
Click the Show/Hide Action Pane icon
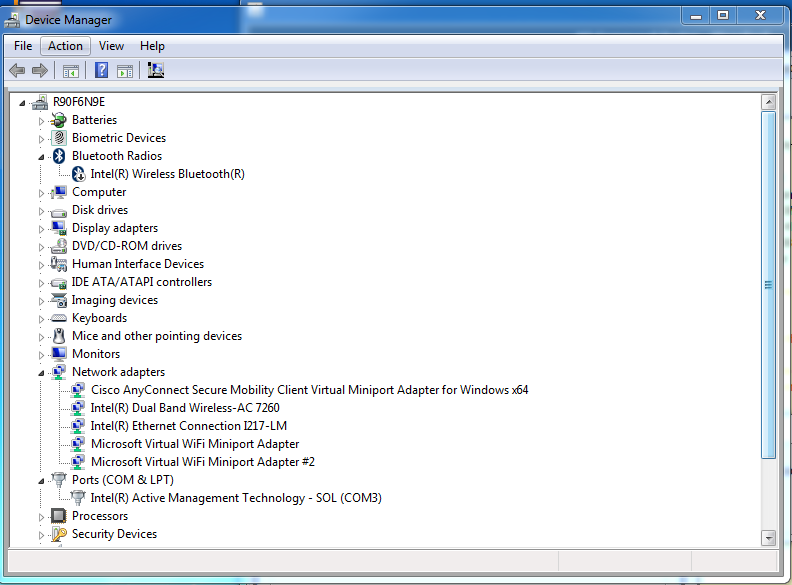click(x=125, y=71)
